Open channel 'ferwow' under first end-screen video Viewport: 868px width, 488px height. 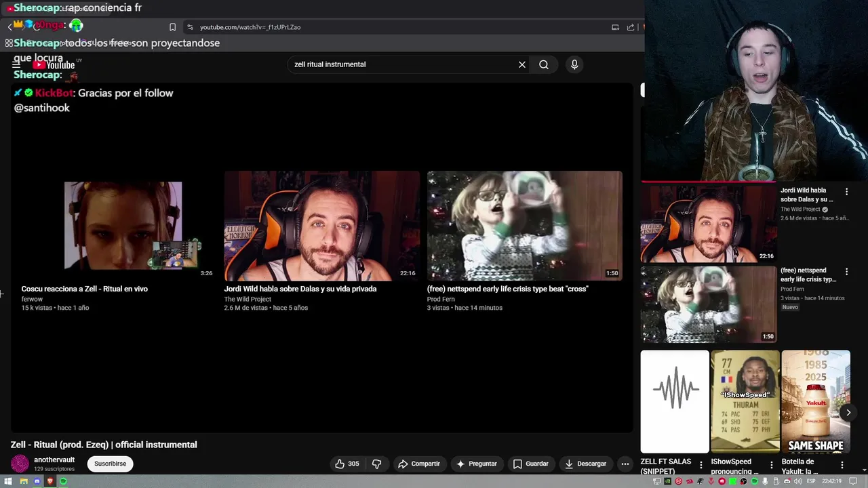pyautogui.click(x=32, y=299)
